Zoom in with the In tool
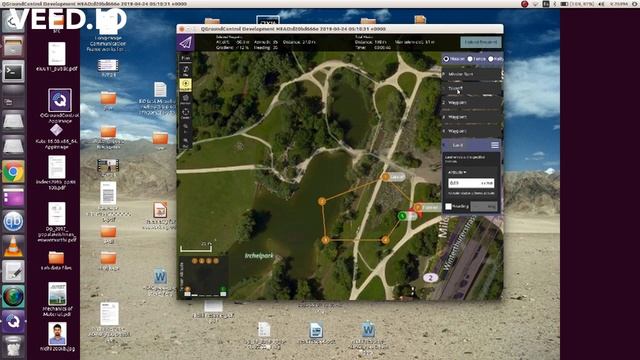640x360 pixels. coord(185,128)
